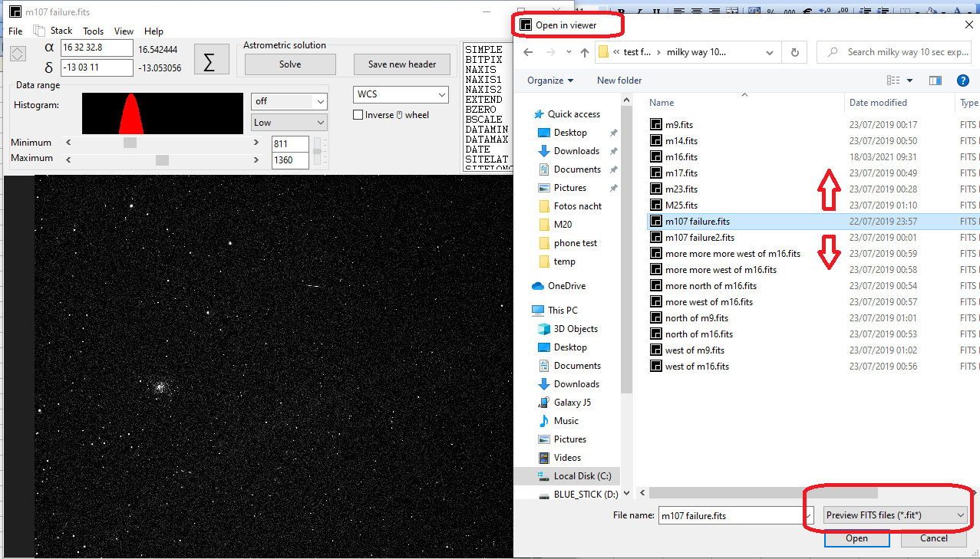Open the File menu
The image size is (980, 559).
pos(15,31)
